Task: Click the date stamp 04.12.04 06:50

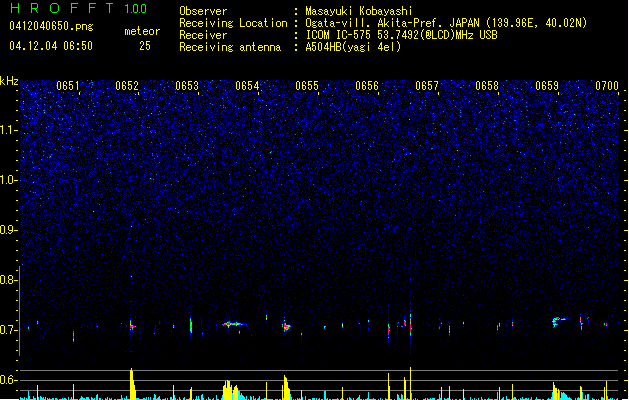Action: coord(51,46)
